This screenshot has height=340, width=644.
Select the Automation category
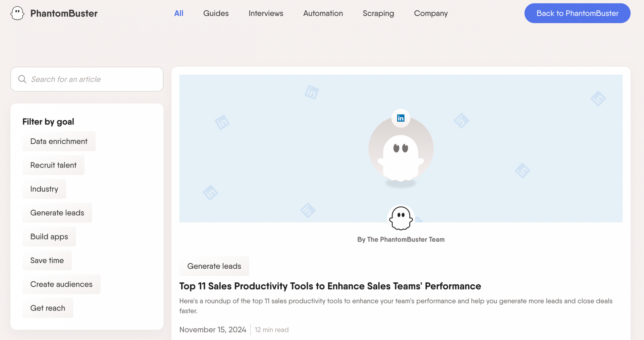tap(323, 13)
